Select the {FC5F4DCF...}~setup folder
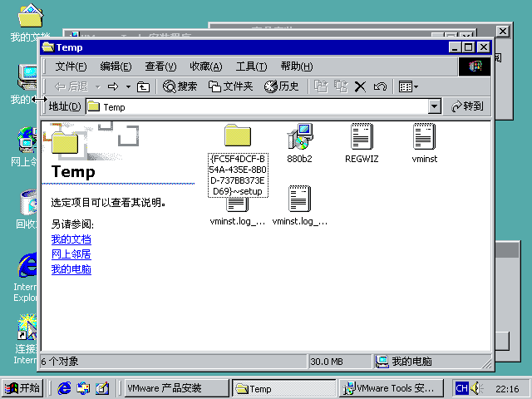The height and width of the screenshot is (399, 532). coord(238,160)
